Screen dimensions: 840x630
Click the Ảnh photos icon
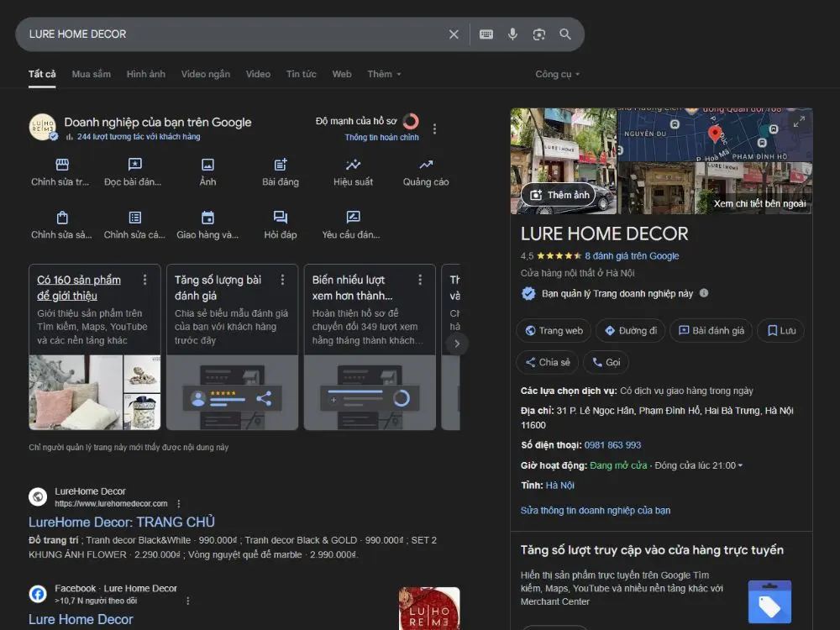[x=207, y=165]
